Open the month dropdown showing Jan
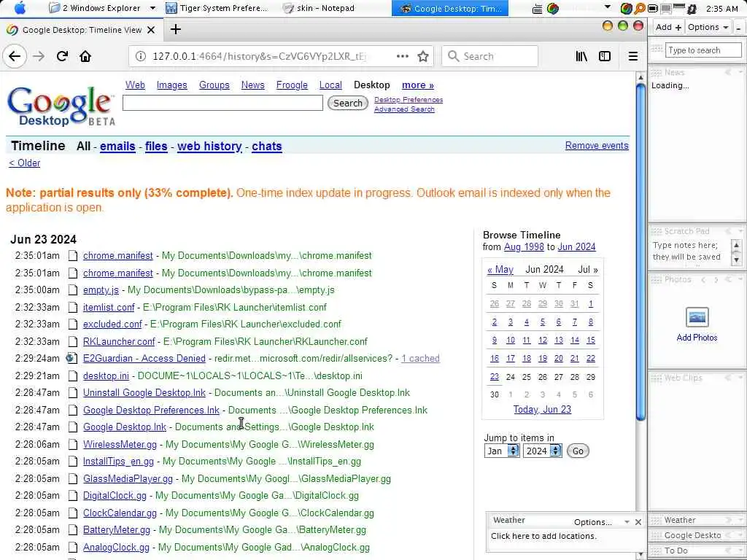The height and width of the screenshot is (560, 747). click(x=502, y=451)
